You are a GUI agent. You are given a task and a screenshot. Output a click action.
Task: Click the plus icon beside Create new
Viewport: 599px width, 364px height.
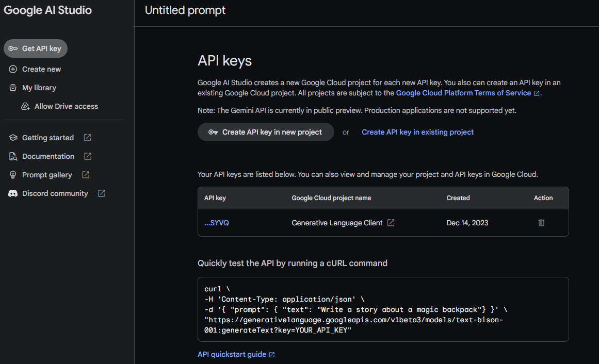coord(13,69)
